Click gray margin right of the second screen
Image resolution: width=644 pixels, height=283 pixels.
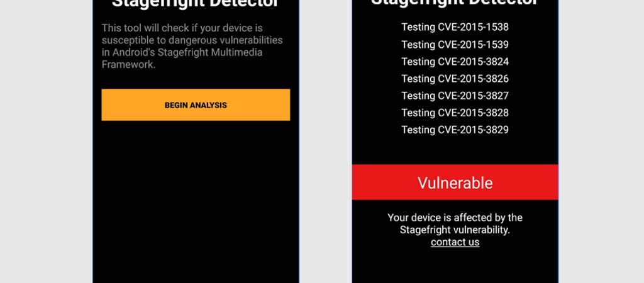[x=601, y=141]
